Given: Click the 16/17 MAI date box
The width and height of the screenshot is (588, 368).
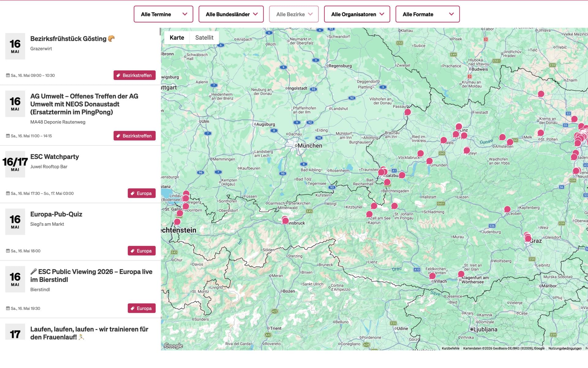Looking at the screenshot, I should click(15, 164).
